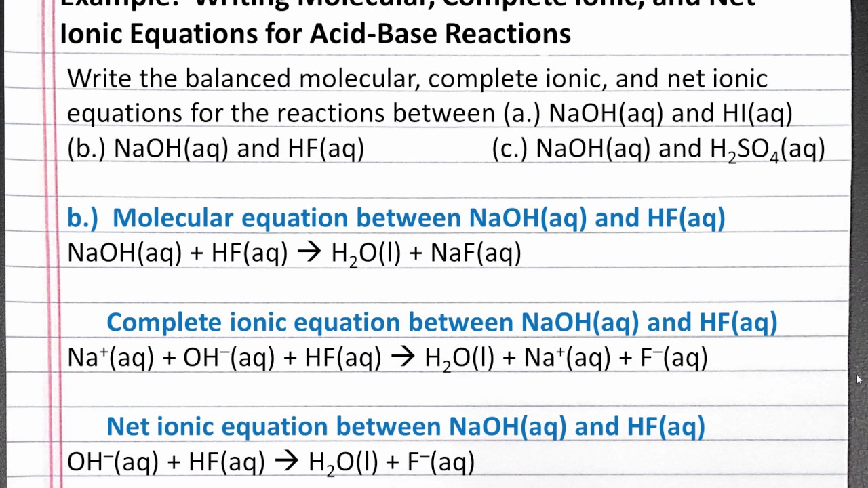This screenshot has width=868, height=488.
Task: Click NaOH(aq) reactant in the molecular equation
Action: 125,253
